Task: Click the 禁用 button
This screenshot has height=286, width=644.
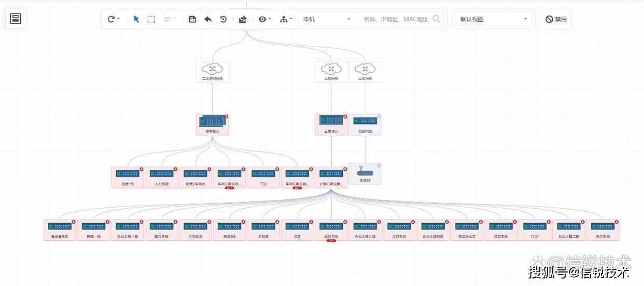Action: tap(556, 19)
